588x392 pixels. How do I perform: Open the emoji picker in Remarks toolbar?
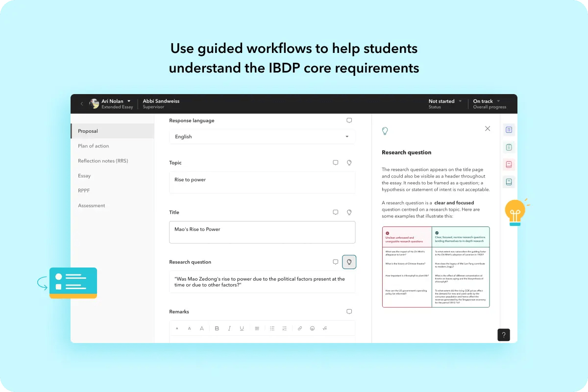tap(312, 328)
